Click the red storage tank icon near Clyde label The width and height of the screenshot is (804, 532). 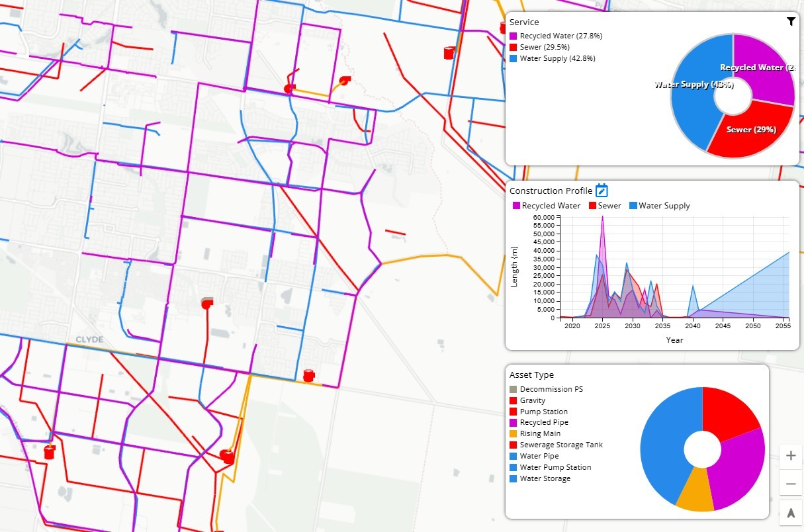[x=49, y=453]
